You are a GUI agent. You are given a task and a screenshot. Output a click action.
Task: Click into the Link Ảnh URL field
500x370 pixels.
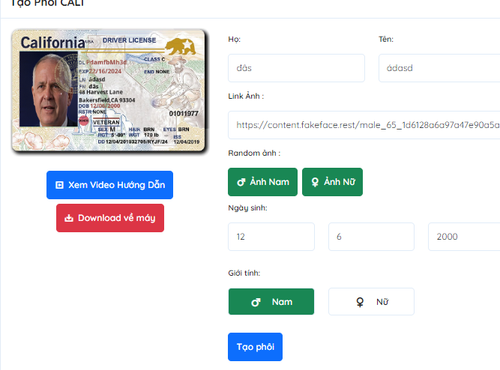click(x=364, y=125)
